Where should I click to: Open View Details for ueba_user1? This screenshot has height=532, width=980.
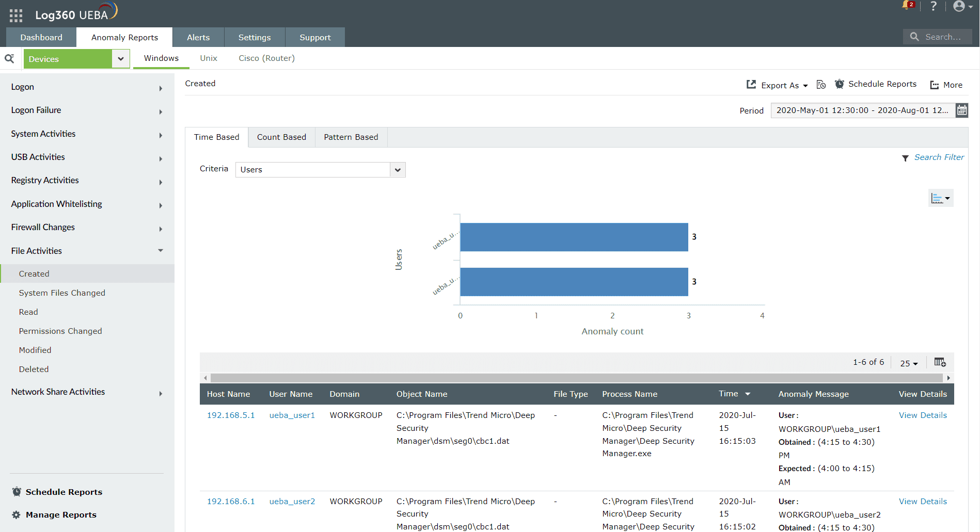tap(923, 415)
